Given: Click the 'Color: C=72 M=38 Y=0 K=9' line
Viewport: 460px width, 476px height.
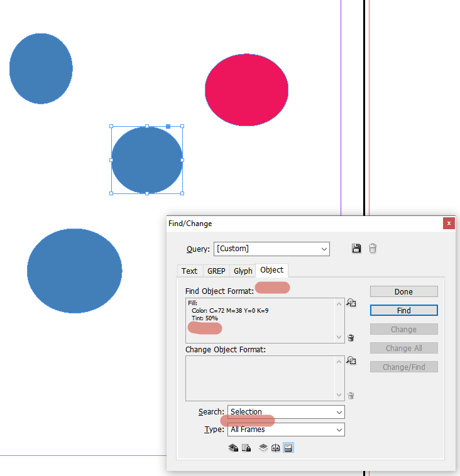Looking at the screenshot, I should point(230,311).
